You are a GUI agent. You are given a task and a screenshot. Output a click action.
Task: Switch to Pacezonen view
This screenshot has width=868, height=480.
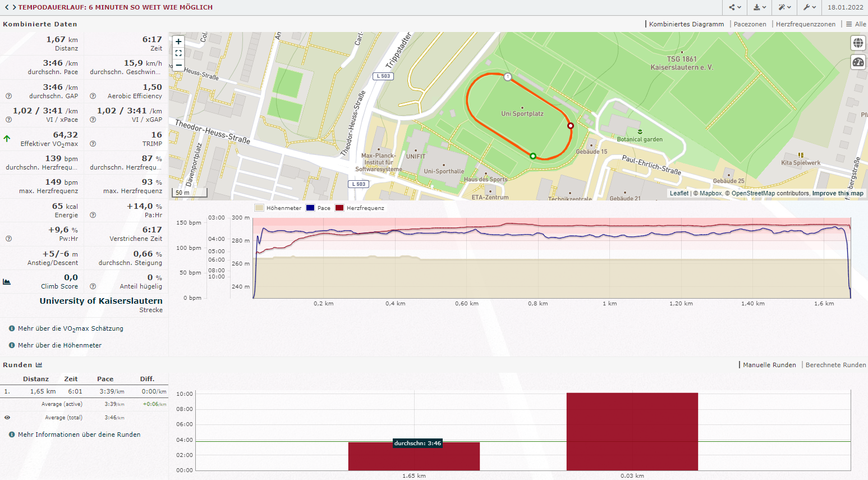click(750, 24)
